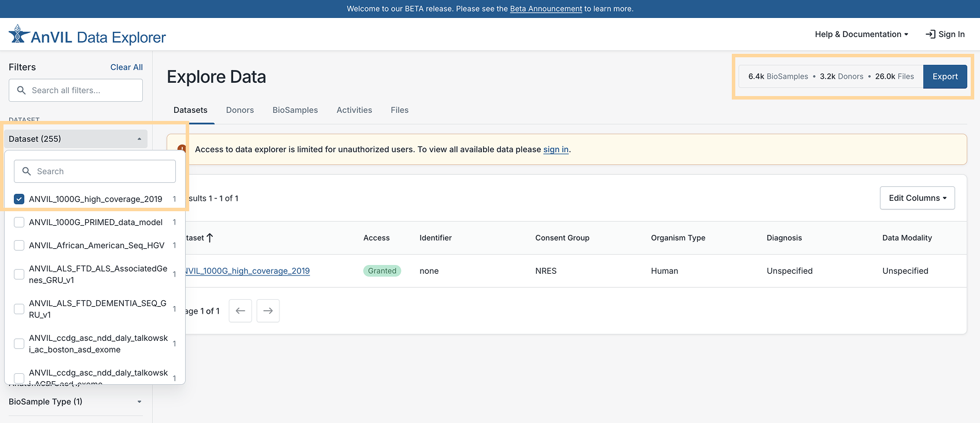The width and height of the screenshot is (980, 423).
Task: Click magnifier icon in Search all filters
Action: (x=21, y=90)
